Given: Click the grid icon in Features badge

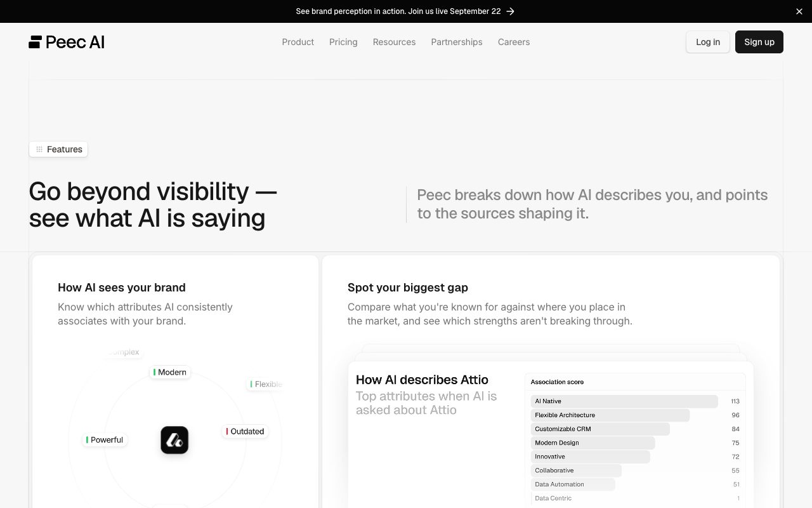Looking at the screenshot, I should point(39,149).
